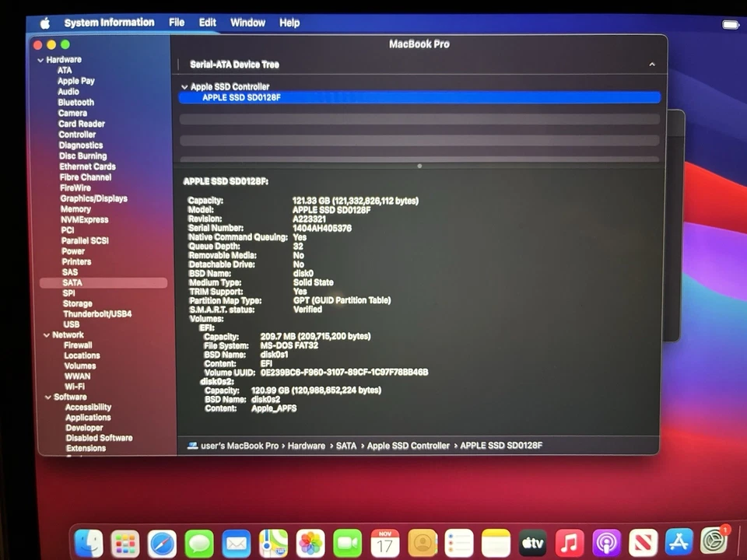747x560 pixels.
Task: Open the File menu
Action: [176, 23]
